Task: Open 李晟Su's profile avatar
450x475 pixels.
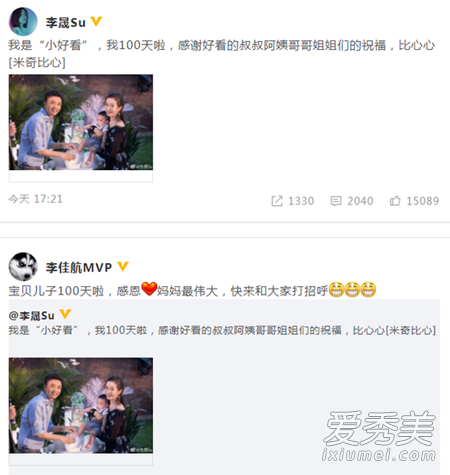Action: (x=23, y=21)
